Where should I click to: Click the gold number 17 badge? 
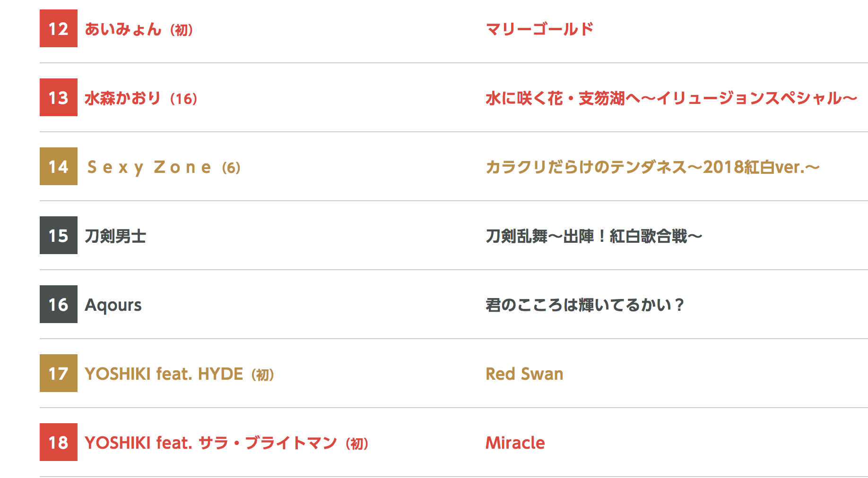click(59, 373)
